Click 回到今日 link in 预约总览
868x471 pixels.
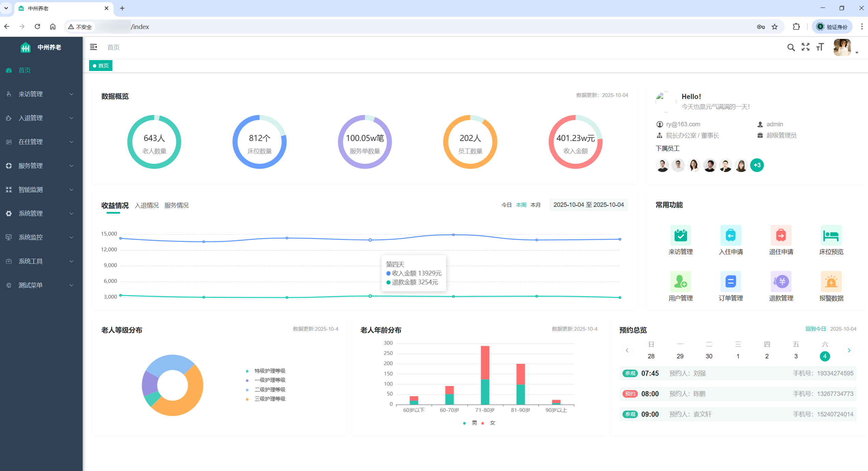coord(815,329)
